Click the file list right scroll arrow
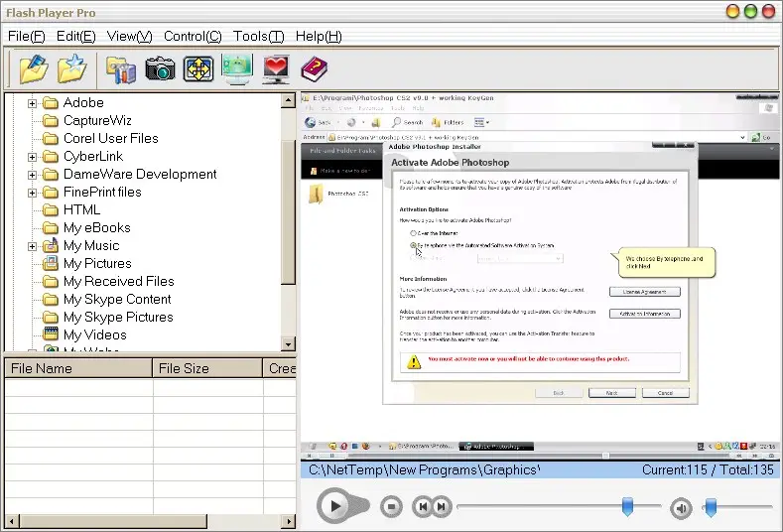 pyautogui.click(x=288, y=521)
